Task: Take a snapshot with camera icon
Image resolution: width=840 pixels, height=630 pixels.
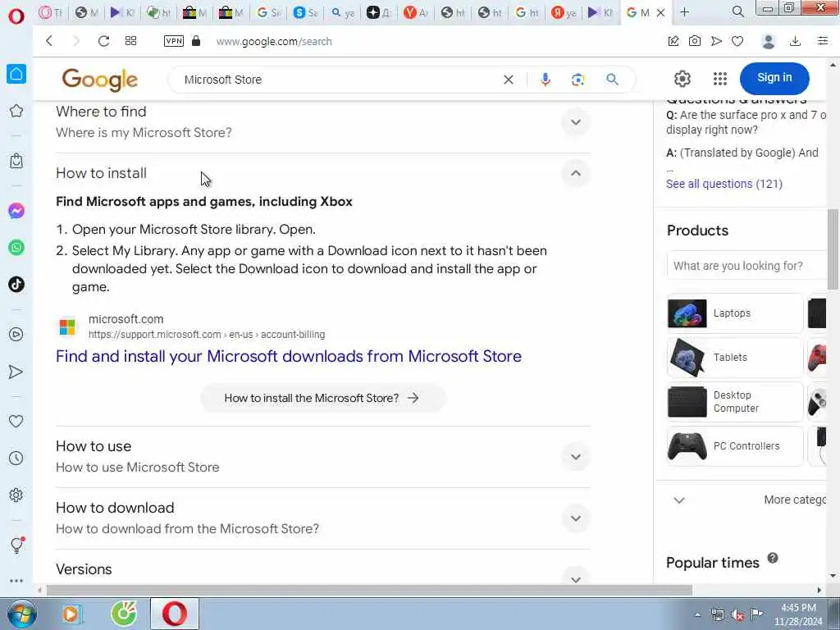Action: tap(695, 41)
